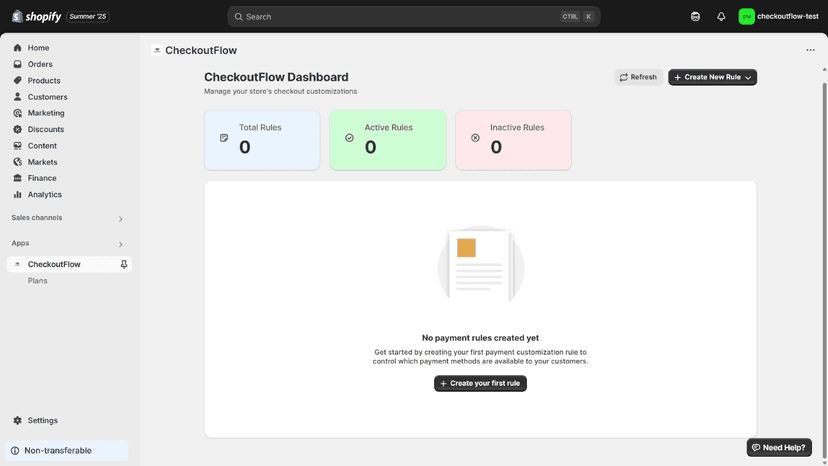Click the Inactive Rules x-circle icon

click(x=475, y=138)
